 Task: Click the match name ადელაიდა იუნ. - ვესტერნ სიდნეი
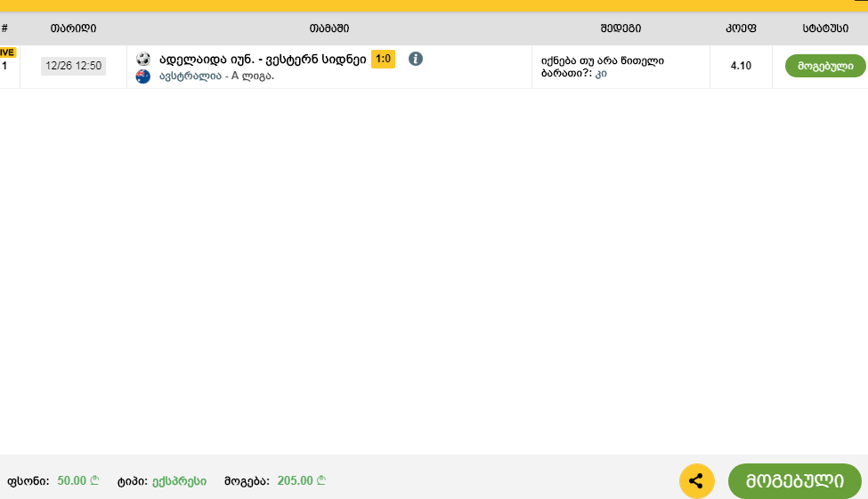pyautogui.click(x=263, y=60)
